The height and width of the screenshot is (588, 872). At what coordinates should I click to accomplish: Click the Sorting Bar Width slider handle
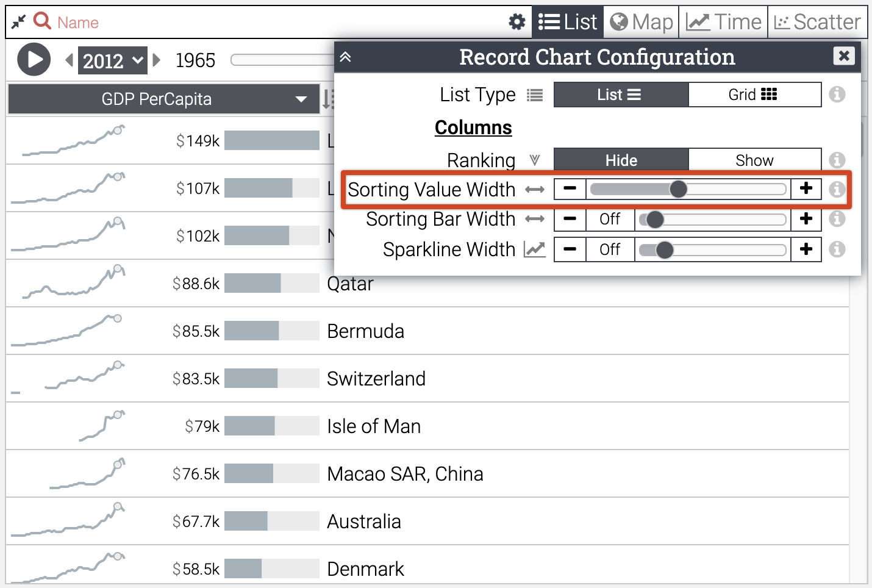(x=655, y=219)
